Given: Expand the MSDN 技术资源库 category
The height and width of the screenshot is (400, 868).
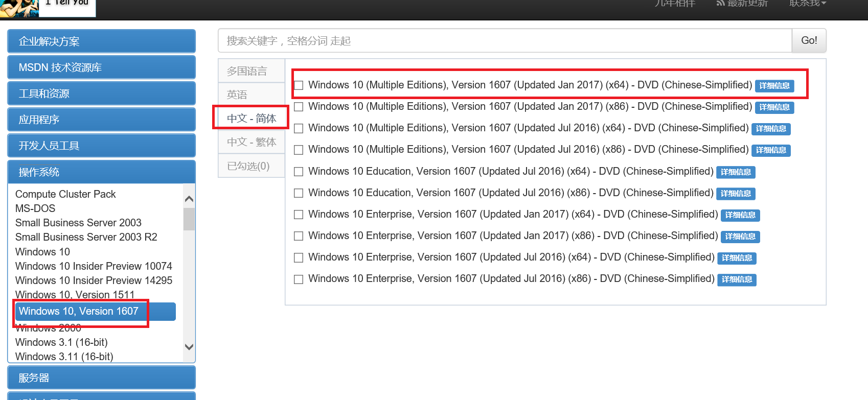Looking at the screenshot, I should tap(101, 67).
